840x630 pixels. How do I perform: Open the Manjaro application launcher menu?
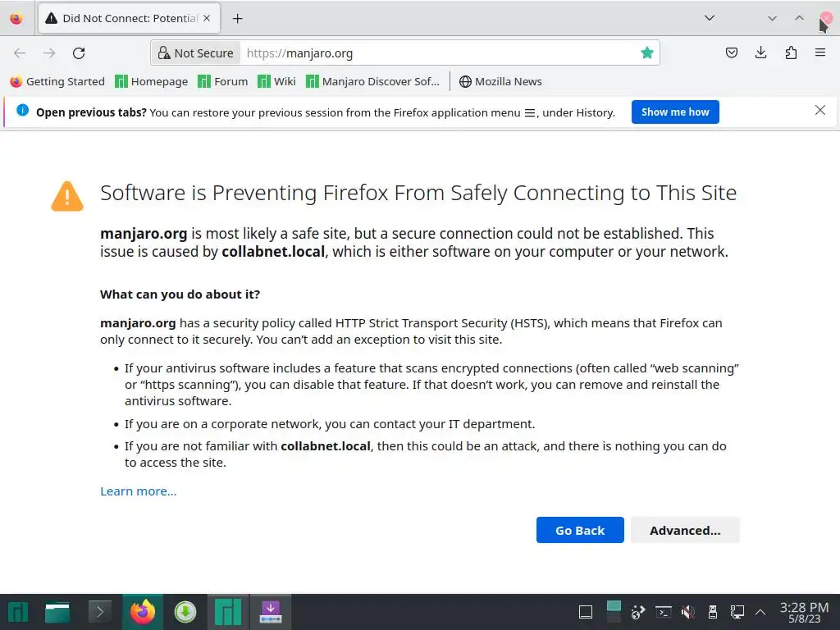[18, 612]
